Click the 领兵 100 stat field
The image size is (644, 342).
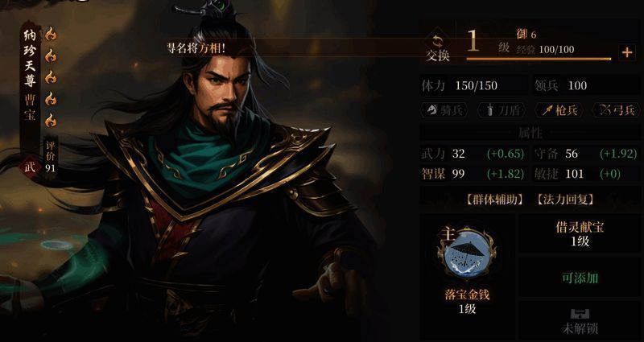click(587, 85)
